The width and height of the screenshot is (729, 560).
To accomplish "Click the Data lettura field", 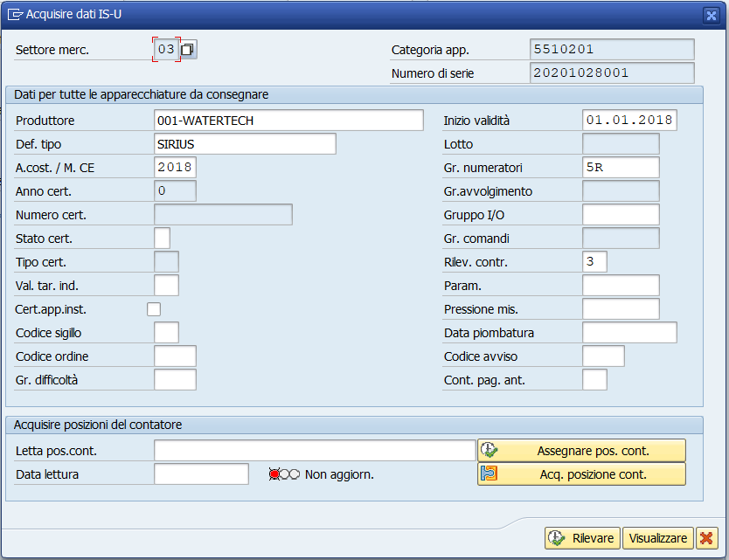I will pos(201,474).
